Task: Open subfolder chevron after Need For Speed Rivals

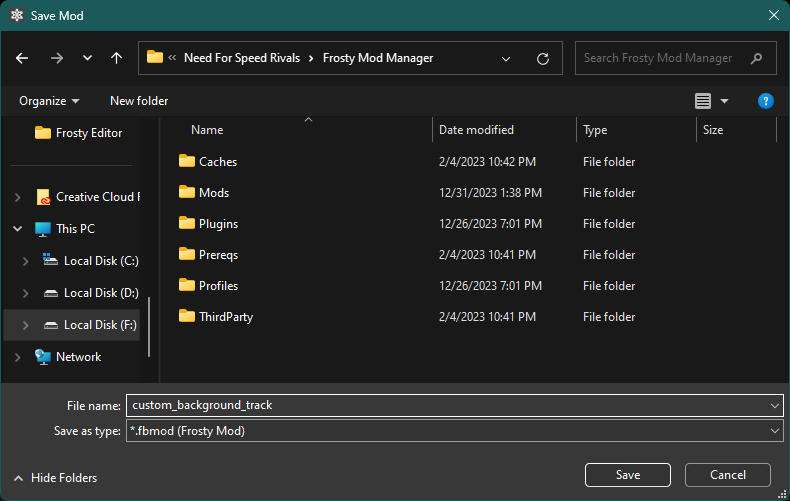Action: 311,58
